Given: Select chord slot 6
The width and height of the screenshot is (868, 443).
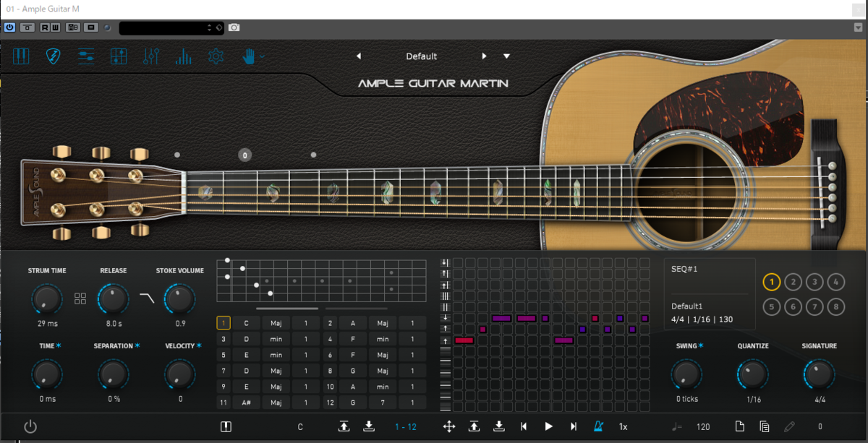Looking at the screenshot, I should [x=330, y=355].
